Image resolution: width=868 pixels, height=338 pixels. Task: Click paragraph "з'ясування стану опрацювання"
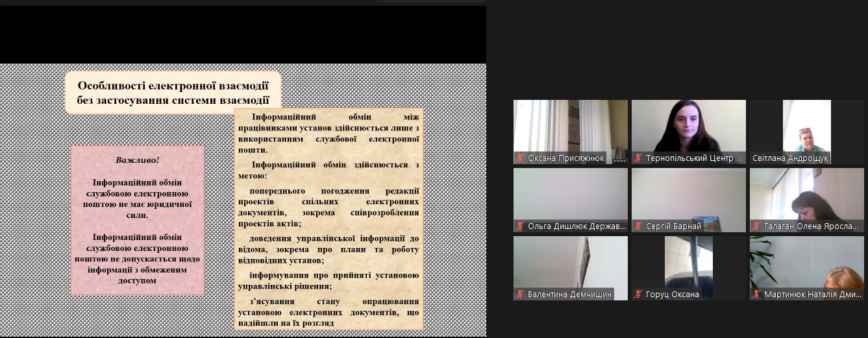point(329,312)
